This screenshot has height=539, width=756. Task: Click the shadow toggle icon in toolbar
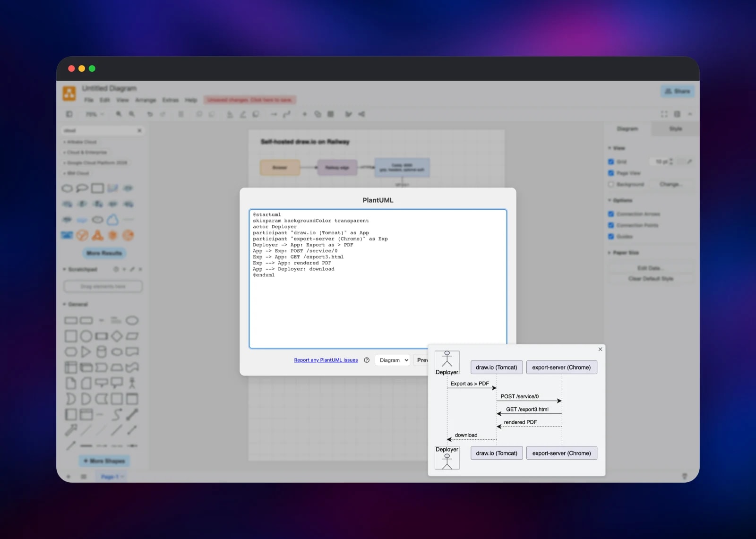[256, 114]
